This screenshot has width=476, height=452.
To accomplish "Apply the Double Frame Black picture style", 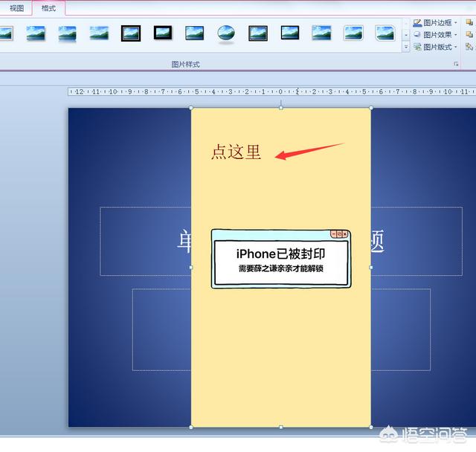I will pyautogui.click(x=131, y=33).
